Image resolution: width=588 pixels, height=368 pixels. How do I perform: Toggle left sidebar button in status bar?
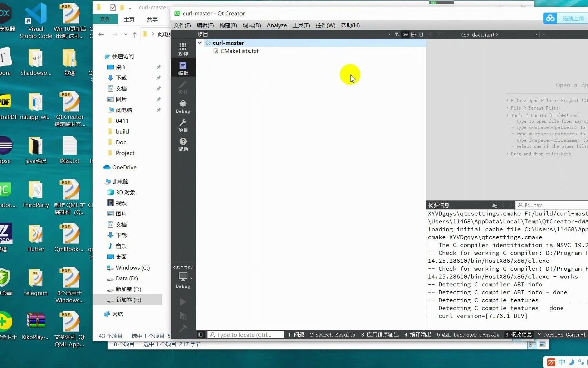[201, 334]
